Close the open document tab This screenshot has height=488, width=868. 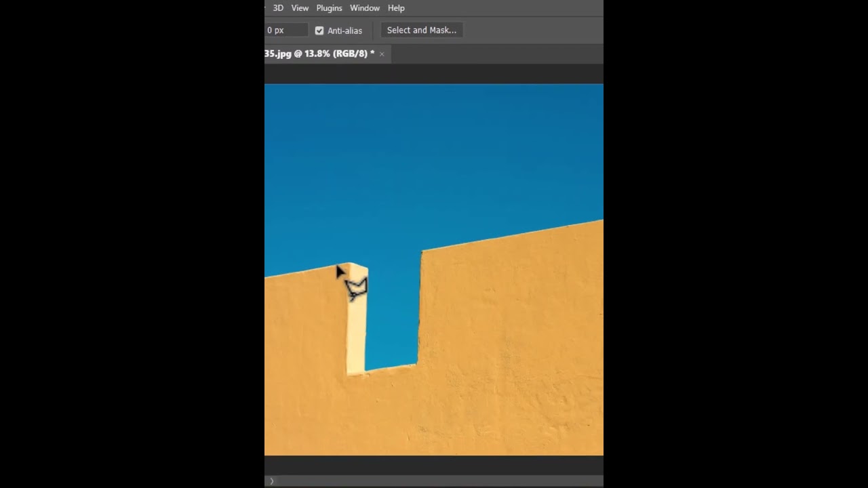pos(382,54)
